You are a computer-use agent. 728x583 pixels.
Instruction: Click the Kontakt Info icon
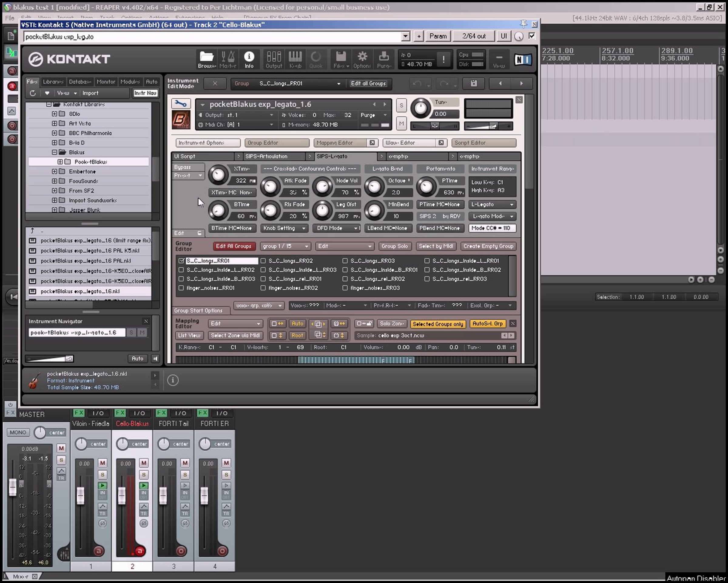pyautogui.click(x=249, y=60)
